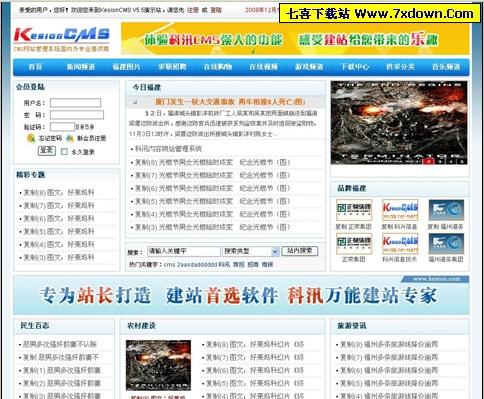Open the home page nav item
The width and height of the screenshot is (484, 399).
click(x=35, y=67)
